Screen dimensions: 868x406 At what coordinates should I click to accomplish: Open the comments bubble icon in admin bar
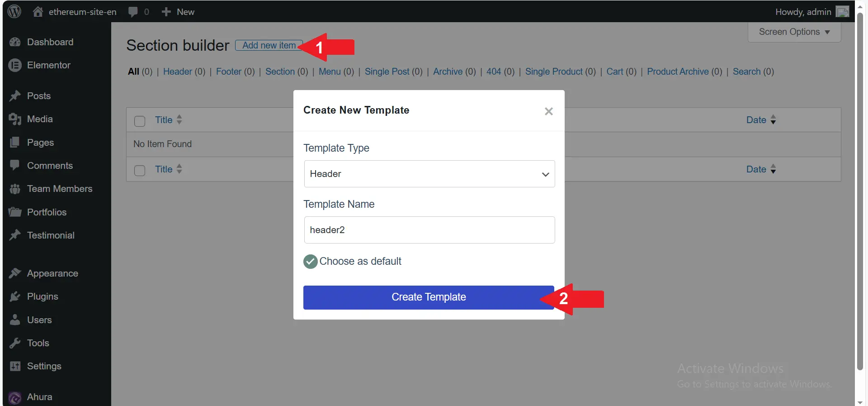pos(133,12)
